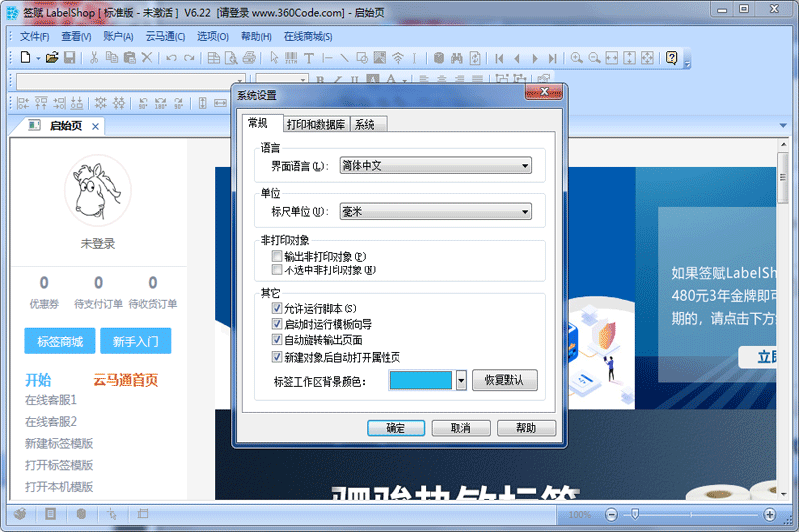Click the Copy toolbar icon
This screenshot has height=532, width=799.
[112, 58]
